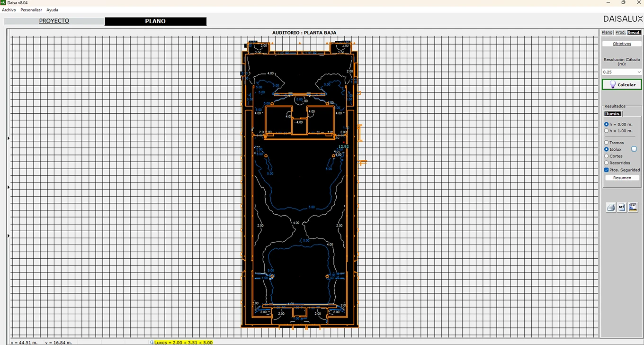Click the printer icon to print results
This screenshot has height=345, width=644.
[611, 207]
